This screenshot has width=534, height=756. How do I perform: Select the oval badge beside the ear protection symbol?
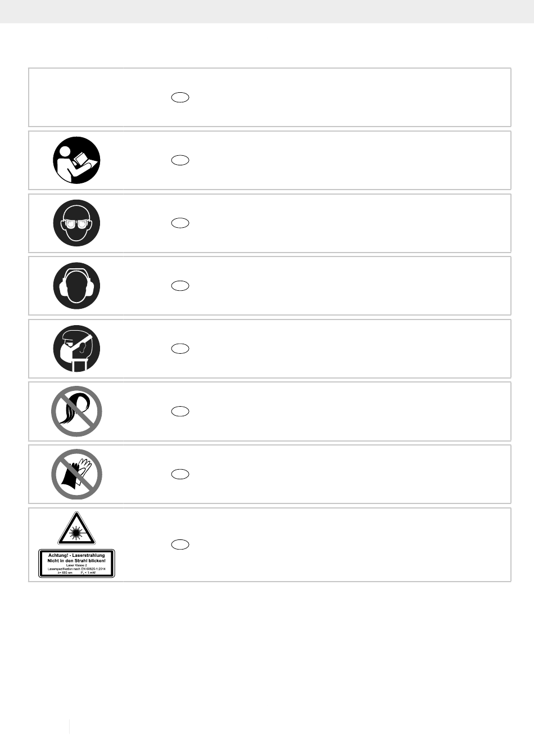[180, 286]
